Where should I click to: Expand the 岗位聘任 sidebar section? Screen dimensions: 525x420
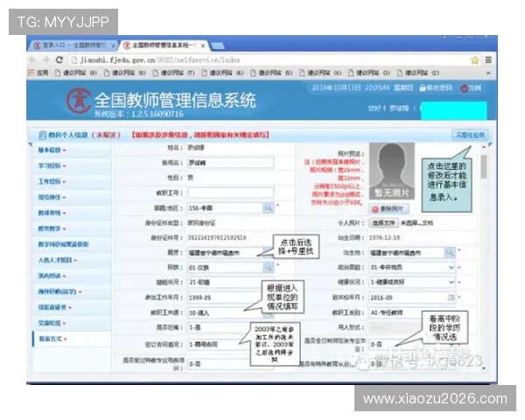pos(72,197)
